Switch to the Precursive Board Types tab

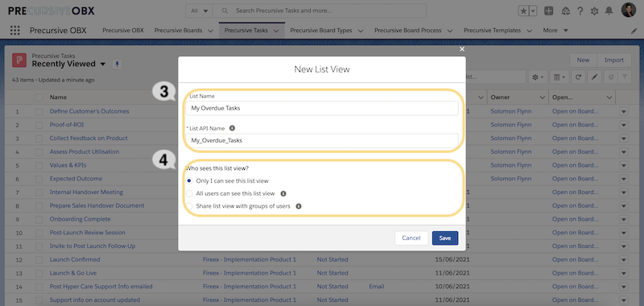tap(321, 31)
